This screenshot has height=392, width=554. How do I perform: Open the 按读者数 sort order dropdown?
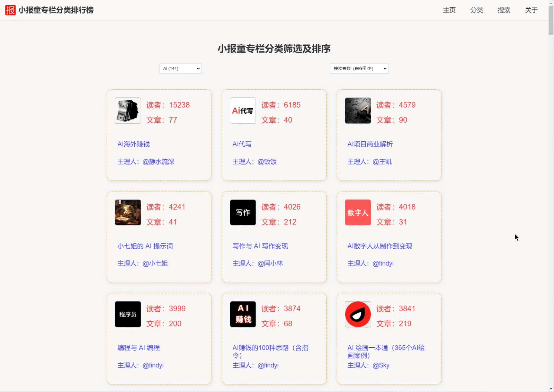[x=359, y=68]
